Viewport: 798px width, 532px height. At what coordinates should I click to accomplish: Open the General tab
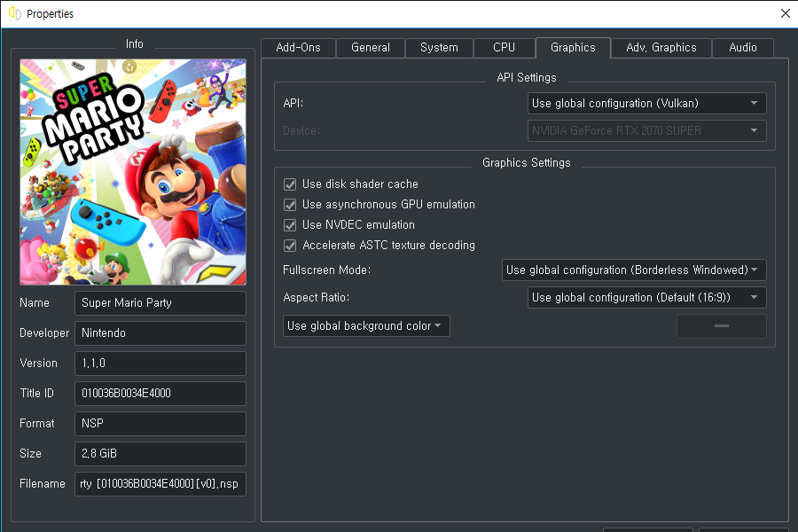click(371, 48)
